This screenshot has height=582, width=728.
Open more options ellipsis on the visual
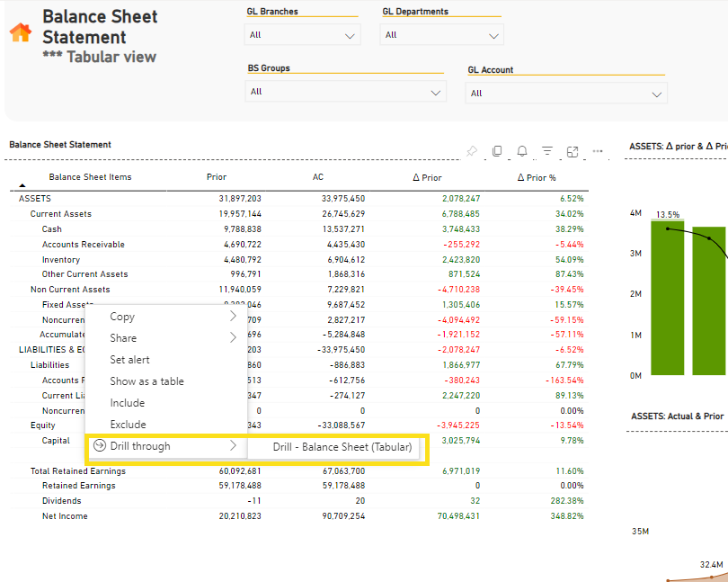pos(598,151)
